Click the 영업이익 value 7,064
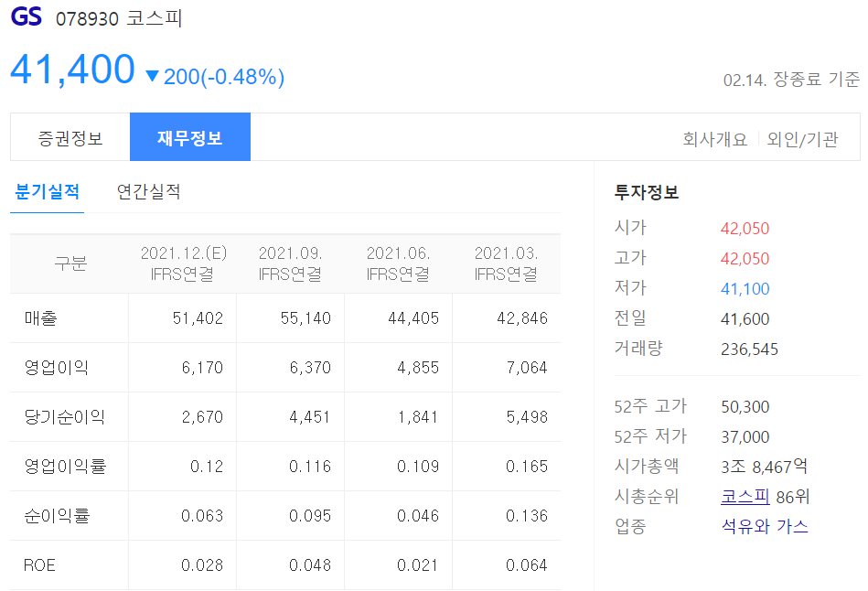Image resolution: width=868 pixels, height=591 pixels. (x=527, y=367)
